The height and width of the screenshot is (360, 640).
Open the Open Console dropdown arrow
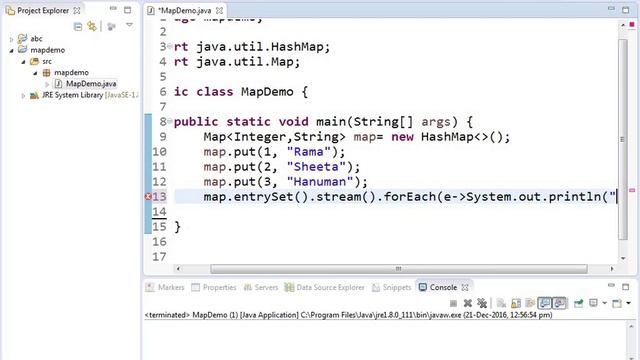[629, 303]
